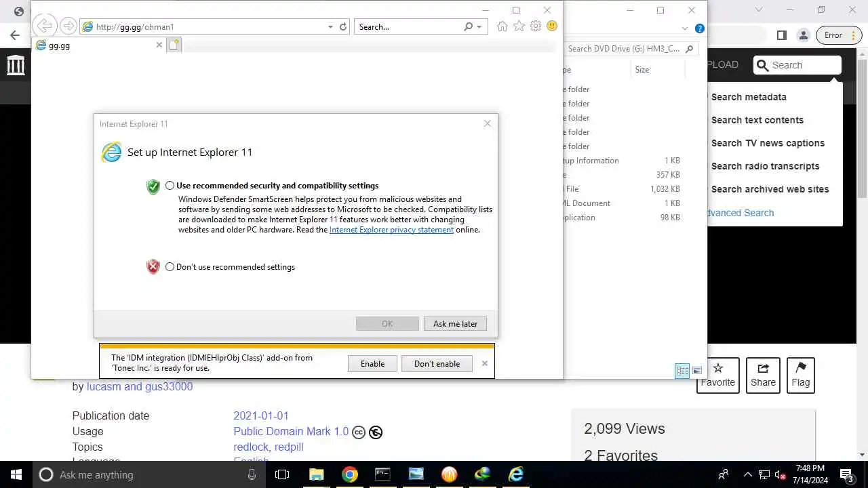This screenshot has height=488, width=868.
Task: Show hidden system tray icons
Action: click(747, 474)
